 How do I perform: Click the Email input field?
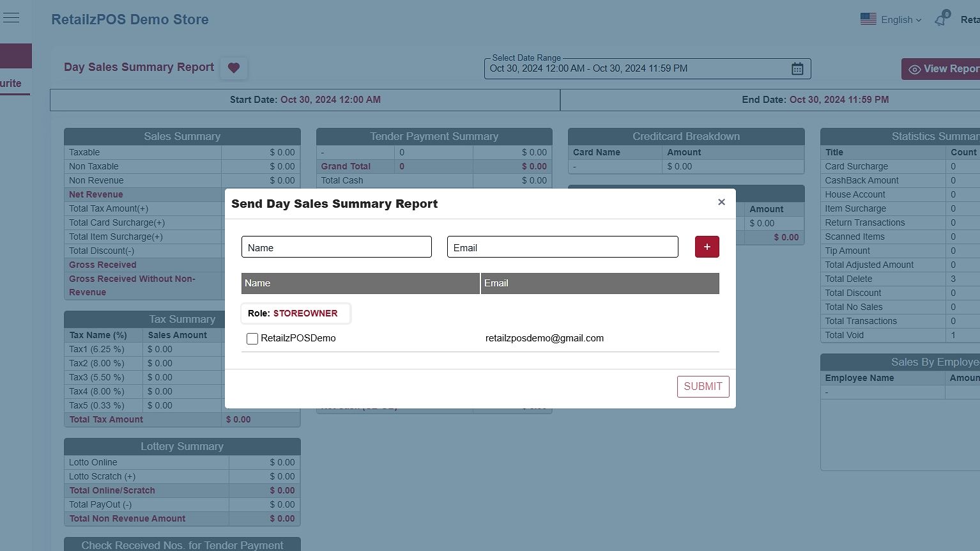click(x=562, y=247)
